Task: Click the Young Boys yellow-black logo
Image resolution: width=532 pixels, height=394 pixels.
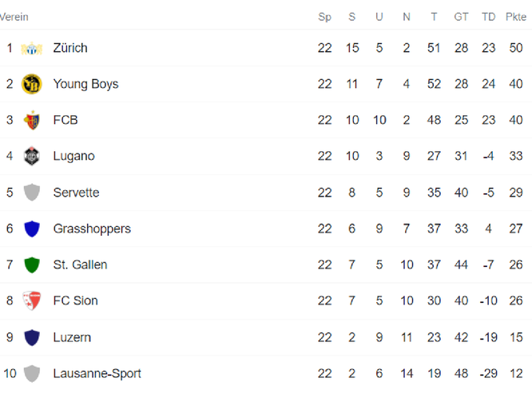Action: (x=32, y=84)
